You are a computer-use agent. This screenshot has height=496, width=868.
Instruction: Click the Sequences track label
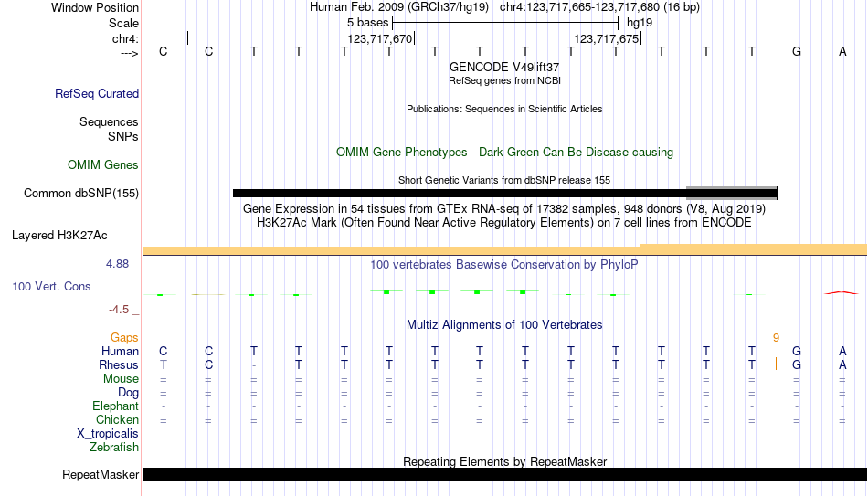coord(109,121)
